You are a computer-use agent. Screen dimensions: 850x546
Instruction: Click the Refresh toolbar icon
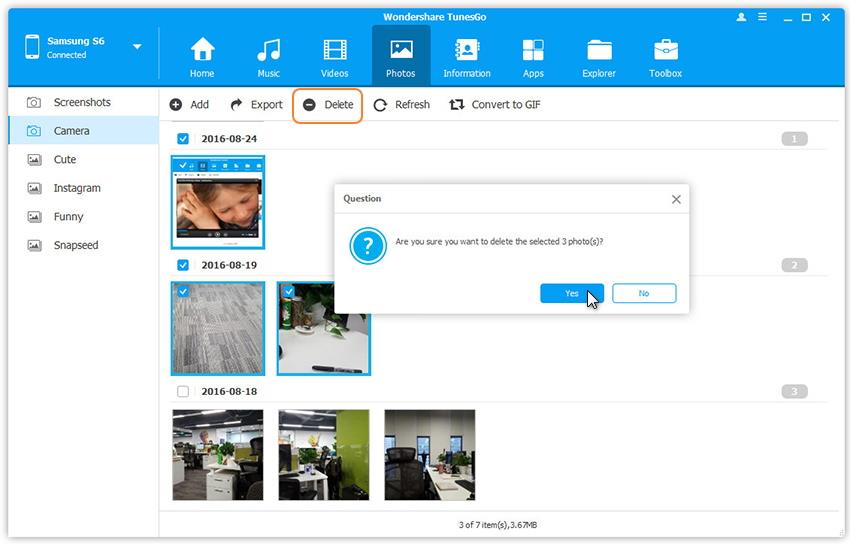tap(380, 105)
